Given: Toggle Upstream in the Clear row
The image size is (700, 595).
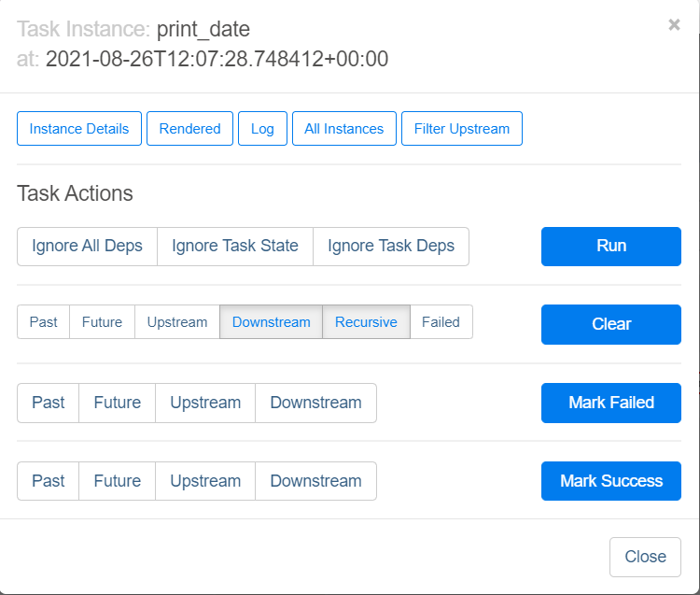Looking at the screenshot, I should [x=177, y=321].
